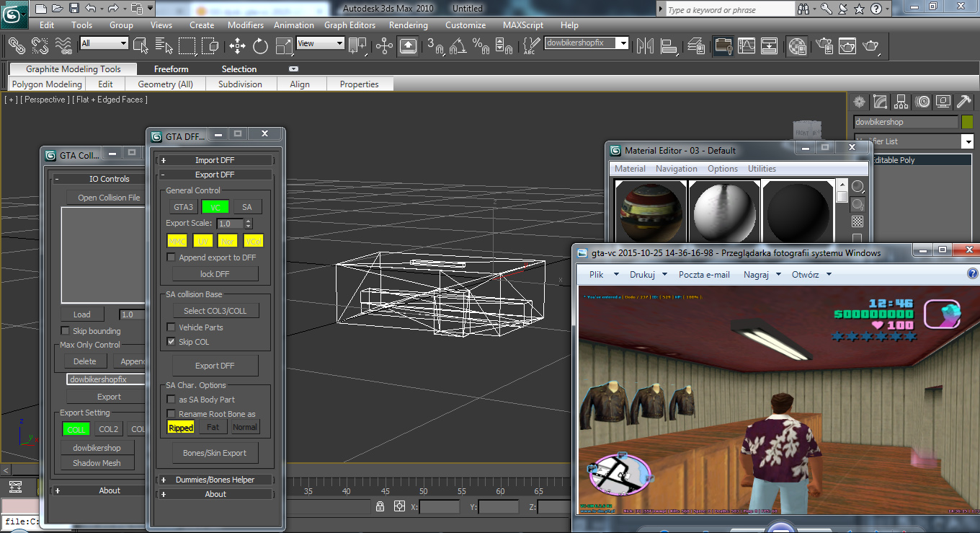This screenshot has width=980, height=533.
Task: Click the New Scene icon in quick access toolbar
Action: pyautogui.click(x=41, y=9)
